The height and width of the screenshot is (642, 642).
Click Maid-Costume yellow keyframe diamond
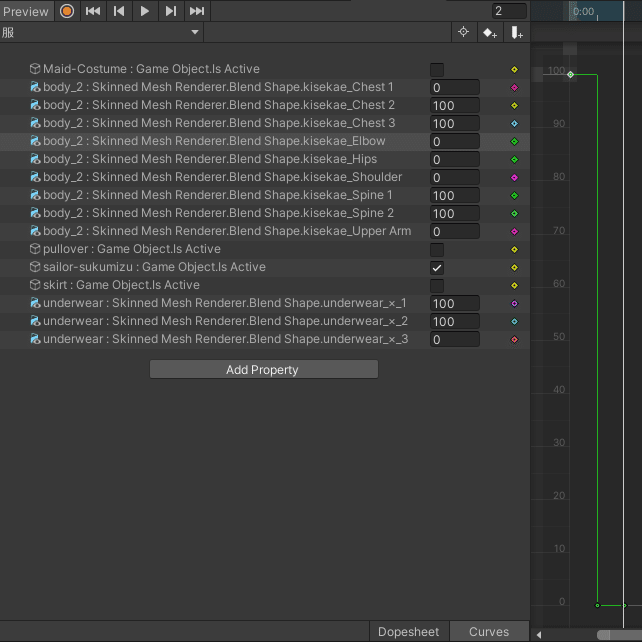(515, 70)
